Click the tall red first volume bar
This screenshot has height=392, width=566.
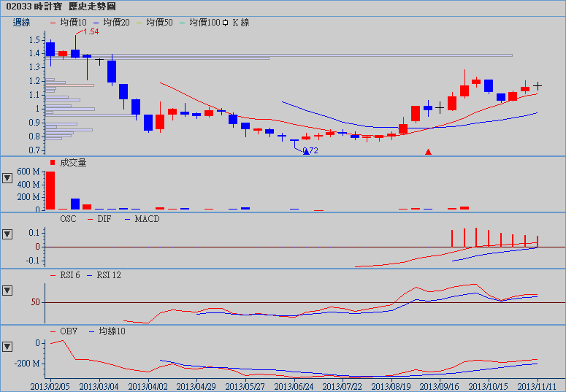pyautogui.click(x=50, y=191)
